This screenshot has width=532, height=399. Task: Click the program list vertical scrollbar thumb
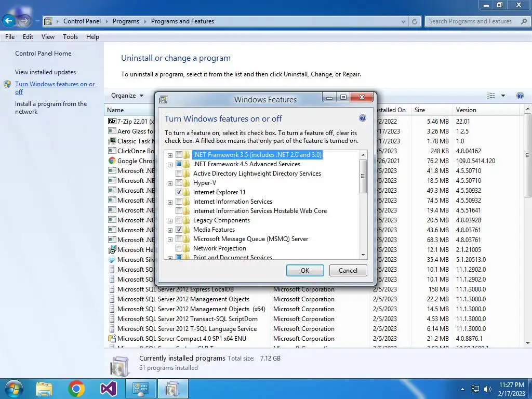pyautogui.click(x=528, y=155)
